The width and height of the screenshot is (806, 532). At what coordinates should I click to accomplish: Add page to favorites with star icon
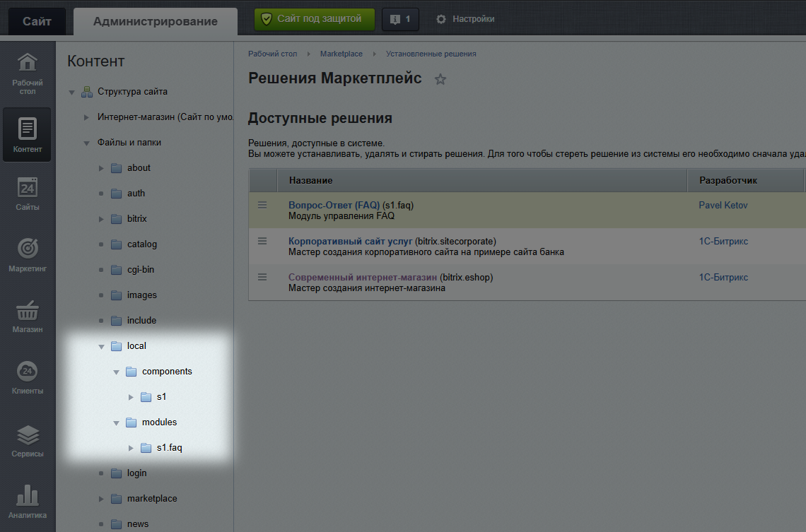tap(440, 79)
